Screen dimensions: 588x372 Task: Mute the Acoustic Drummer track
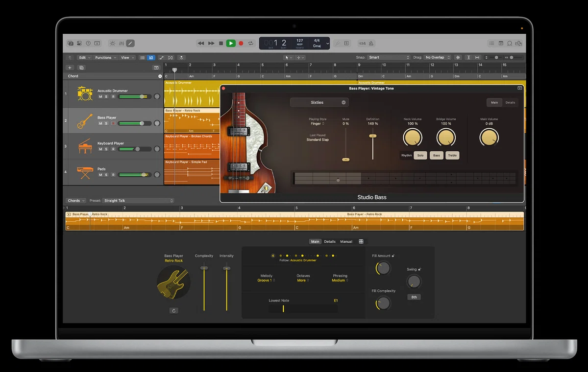click(x=100, y=97)
